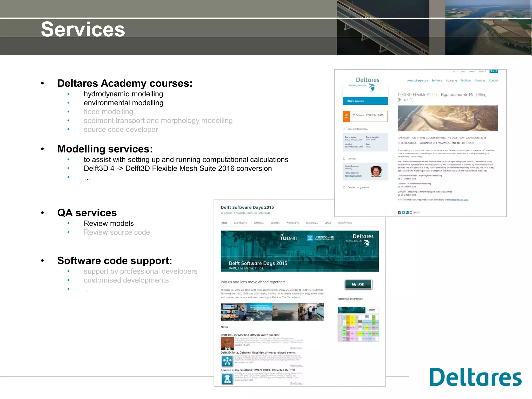The width and height of the screenshot is (532, 399).
Task: Click the Delft Software Days 2015 site title
Action: [x=247, y=207]
